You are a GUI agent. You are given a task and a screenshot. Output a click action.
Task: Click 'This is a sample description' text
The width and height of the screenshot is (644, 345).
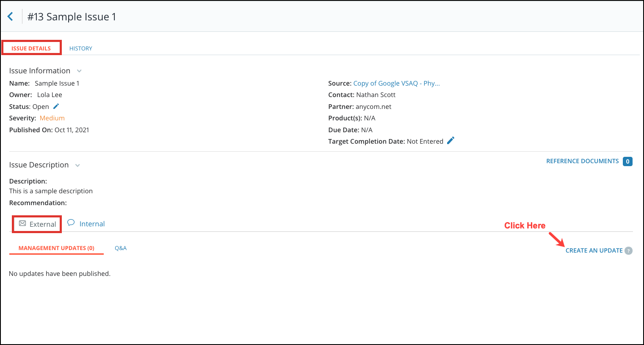coord(51,191)
